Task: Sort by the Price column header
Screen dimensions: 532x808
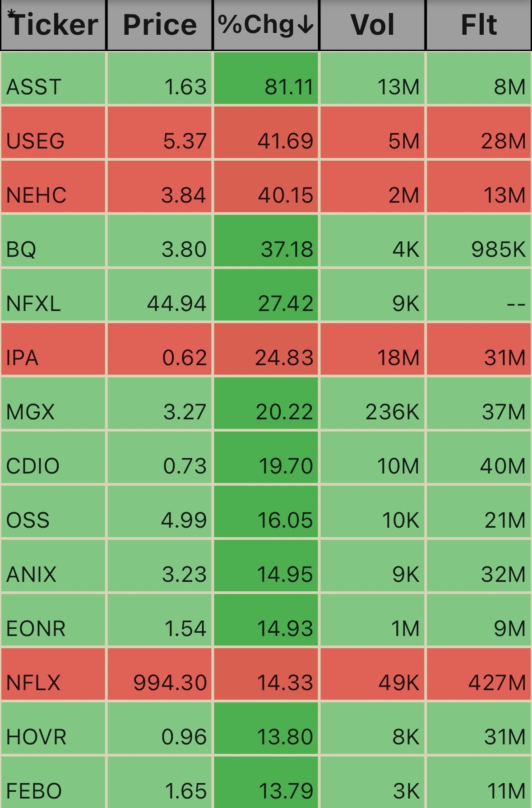Action: (x=160, y=25)
